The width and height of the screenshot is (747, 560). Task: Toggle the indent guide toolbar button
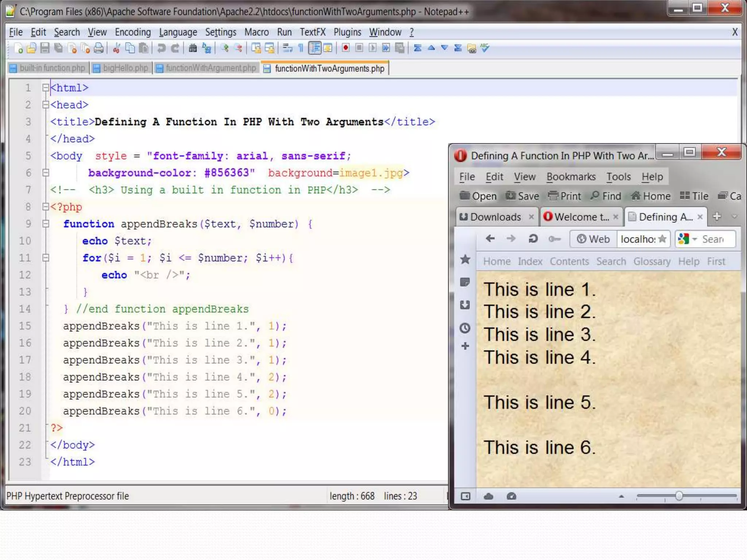[x=315, y=48]
